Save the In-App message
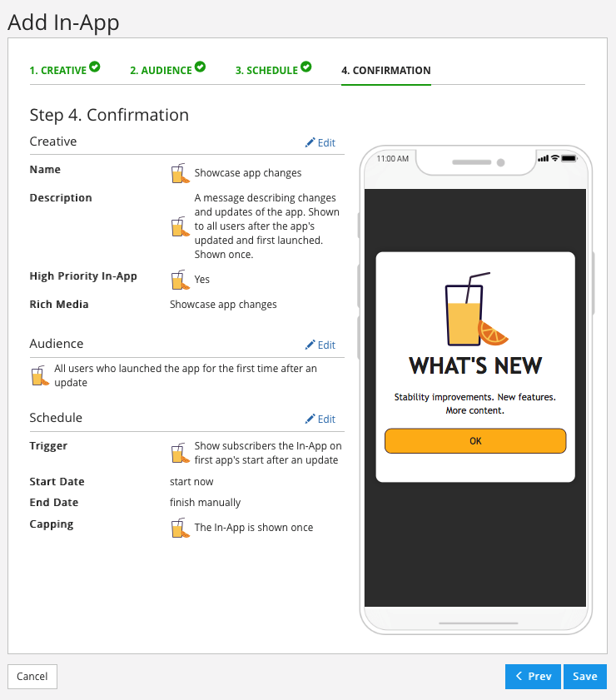Image resolution: width=616 pixels, height=700 pixels. (x=584, y=677)
